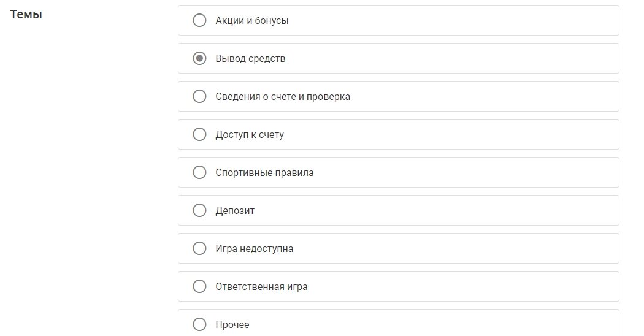Select the Ответственная игра radio button
644x336 pixels.
click(199, 286)
